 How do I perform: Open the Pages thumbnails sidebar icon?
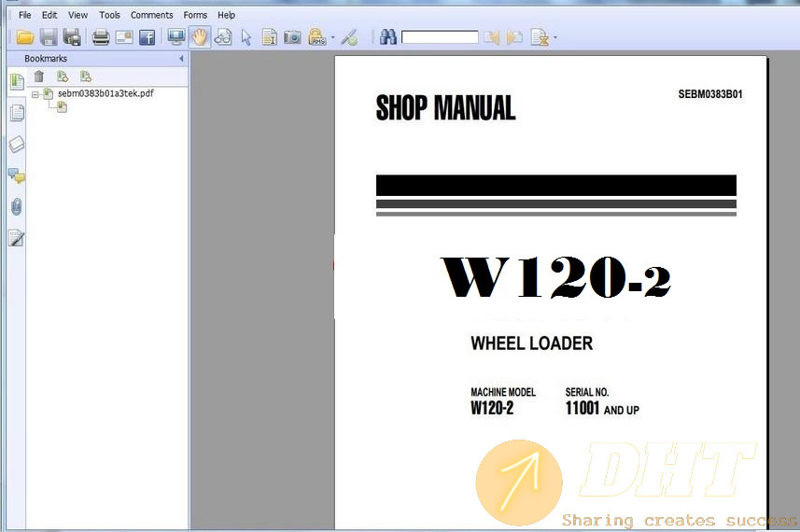point(17,113)
